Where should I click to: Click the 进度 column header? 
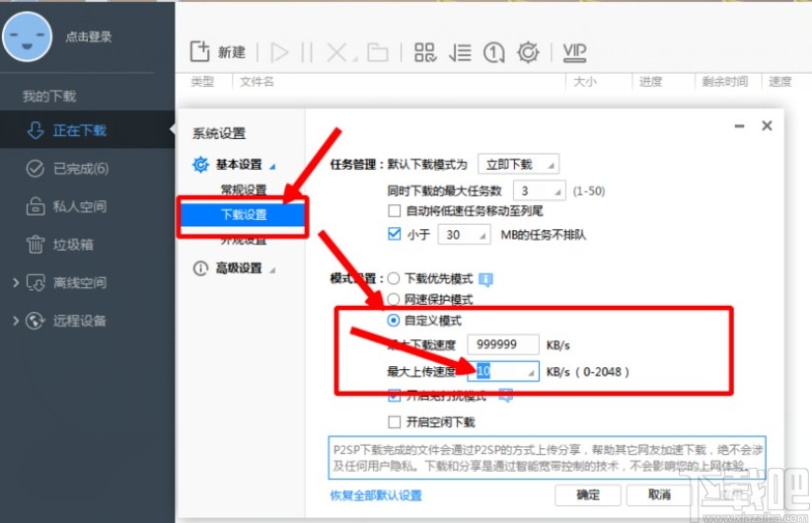point(650,81)
